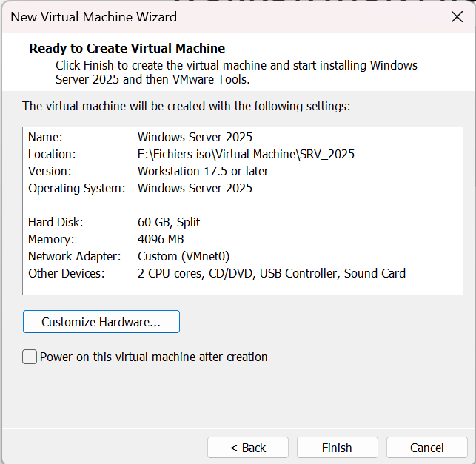The width and height of the screenshot is (476, 464).
Task: Cancel the New Virtual Machine Wizard
Action: pyautogui.click(x=427, y=448)
